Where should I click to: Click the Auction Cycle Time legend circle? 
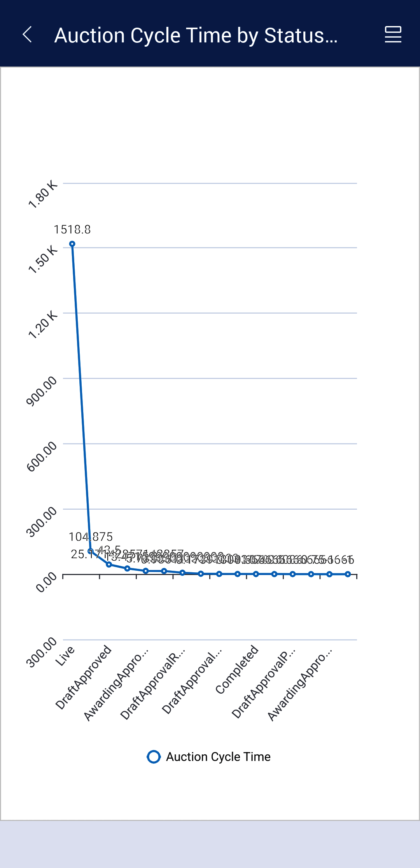[x=154, y=756]
